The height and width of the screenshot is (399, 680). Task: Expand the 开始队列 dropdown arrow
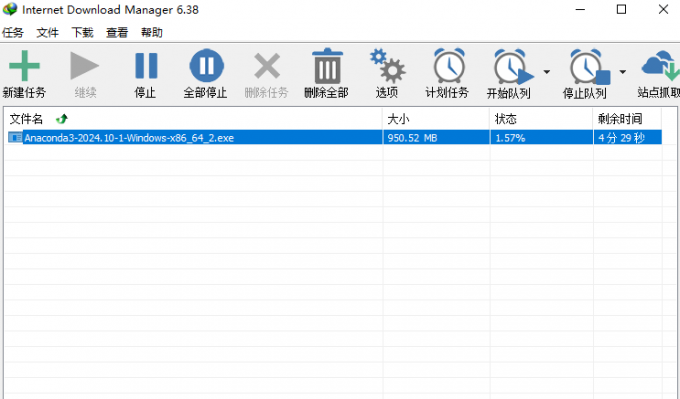547,72
